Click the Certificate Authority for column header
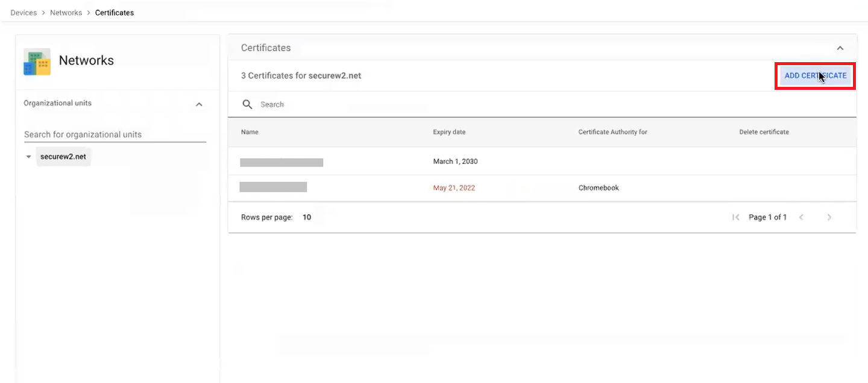Screen dimensions: 868x383 coord(612,132)
